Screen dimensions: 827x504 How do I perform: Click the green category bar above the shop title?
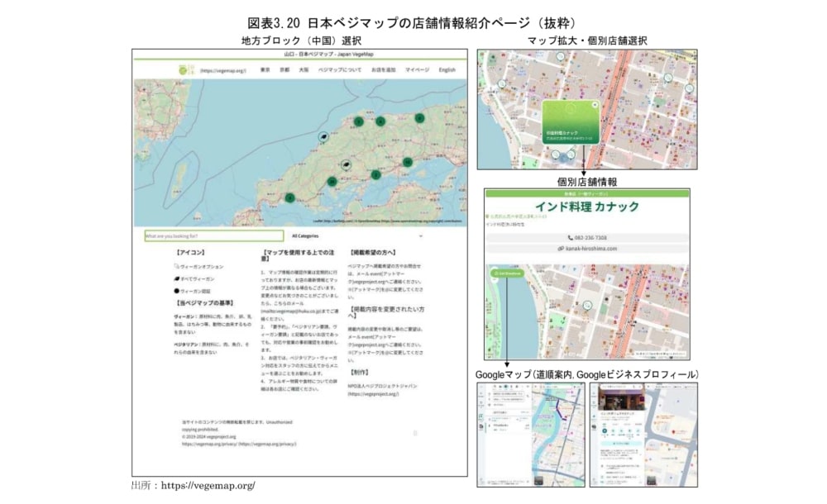click(x=587, y=193)
